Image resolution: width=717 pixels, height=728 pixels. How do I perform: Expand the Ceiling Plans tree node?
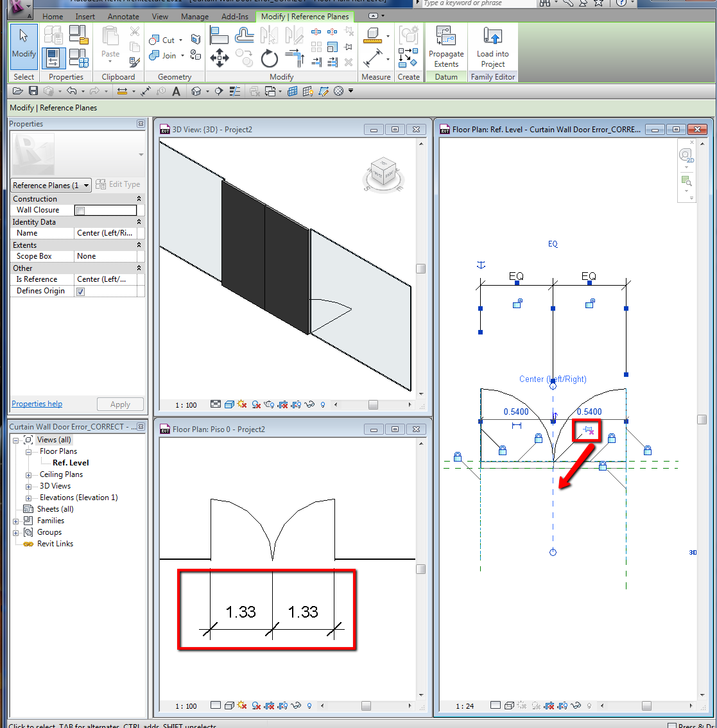[28, 475]
